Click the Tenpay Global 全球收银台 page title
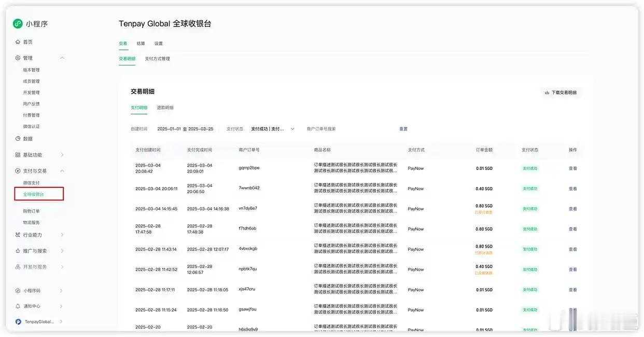The image size is (644, 337). click(165, 24)
